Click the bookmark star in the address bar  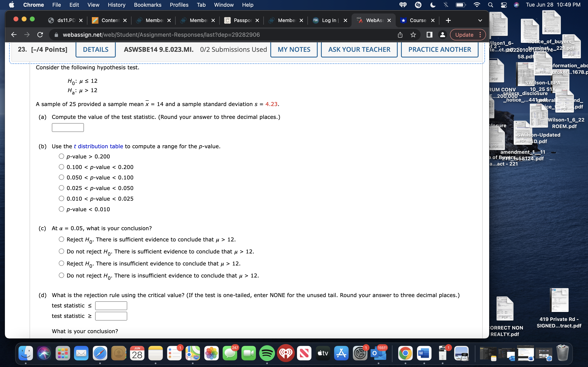413,34
